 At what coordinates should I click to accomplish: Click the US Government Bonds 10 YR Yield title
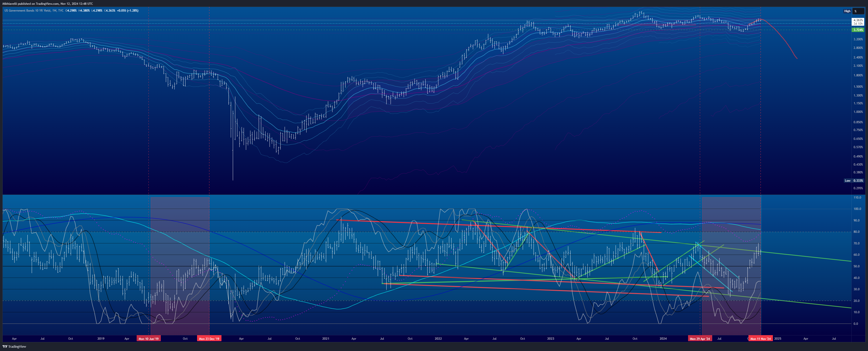(x=27, y=11)
